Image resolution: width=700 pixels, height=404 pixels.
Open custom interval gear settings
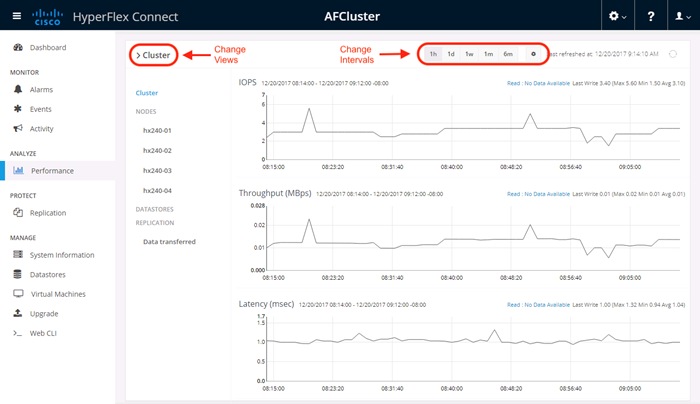pos(533,54)
